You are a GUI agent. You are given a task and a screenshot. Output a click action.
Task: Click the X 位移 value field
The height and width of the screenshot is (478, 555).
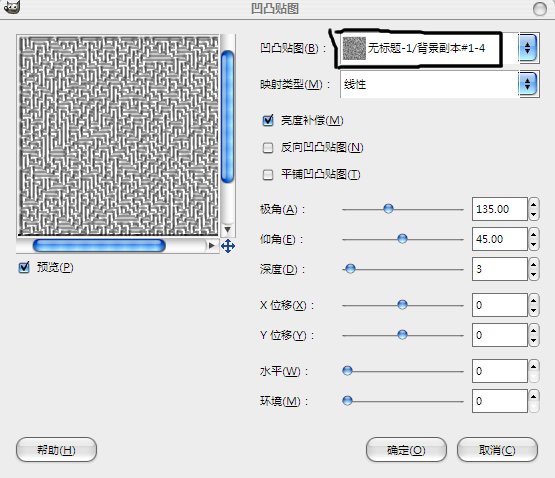tap(500, 305)
